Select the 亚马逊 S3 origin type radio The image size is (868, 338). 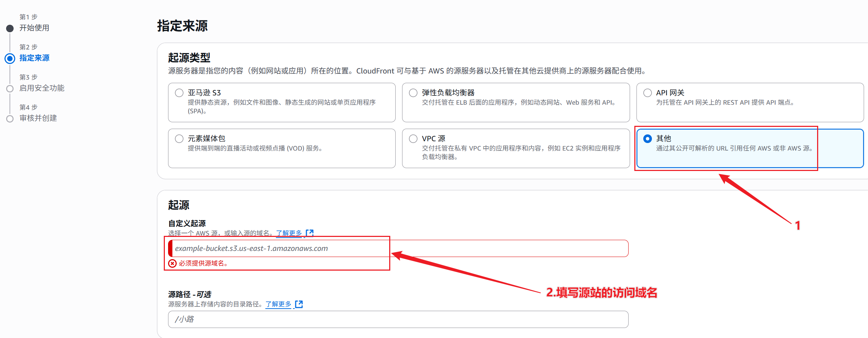pos(179,93)
